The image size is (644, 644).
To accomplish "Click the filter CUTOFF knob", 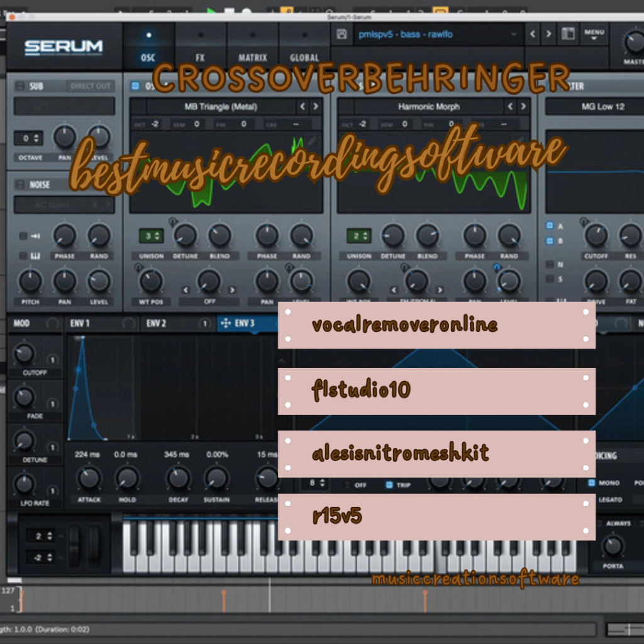I will 596,236.
